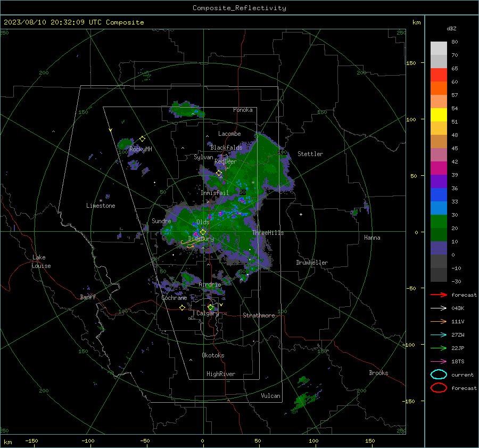Click the magenta 18TS arrow icon
Screen dimensions: 479x448
pos(439,362)
